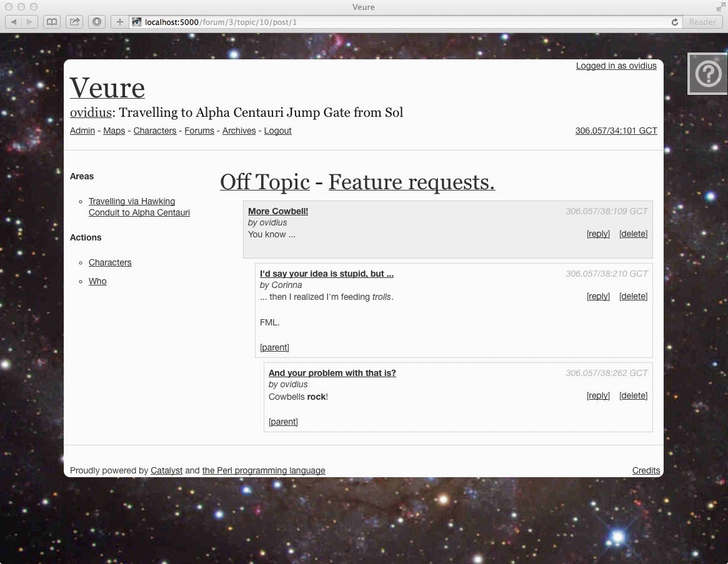Open the Forums navigation link
Viewport: 728px width, 564px height.
[x=199, y=131]
